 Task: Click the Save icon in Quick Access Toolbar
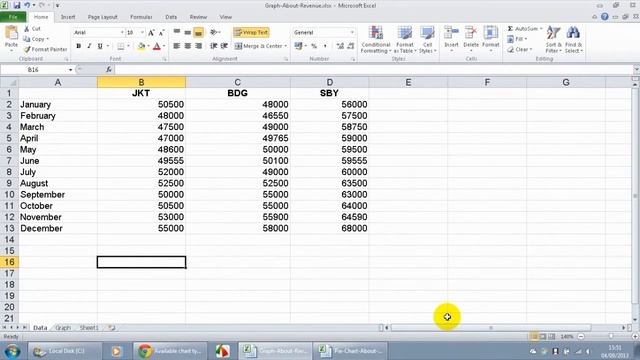click(x=17, y=5)
